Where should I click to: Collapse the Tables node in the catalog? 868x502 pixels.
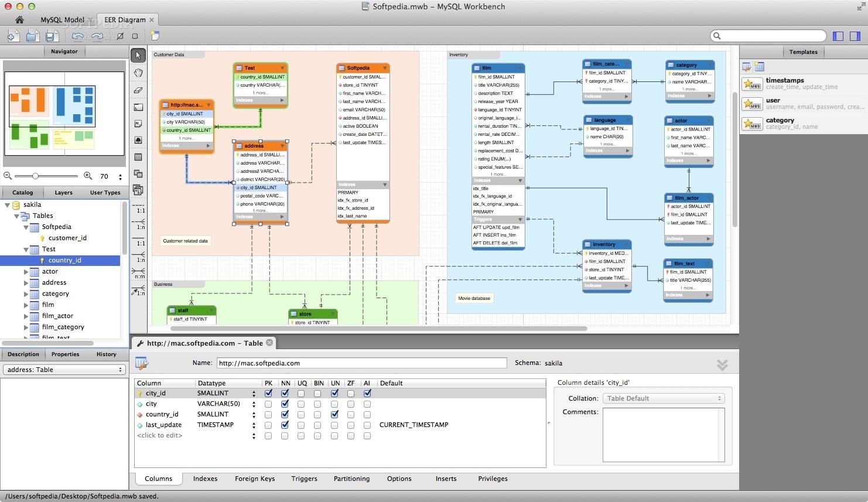point(17,216)
